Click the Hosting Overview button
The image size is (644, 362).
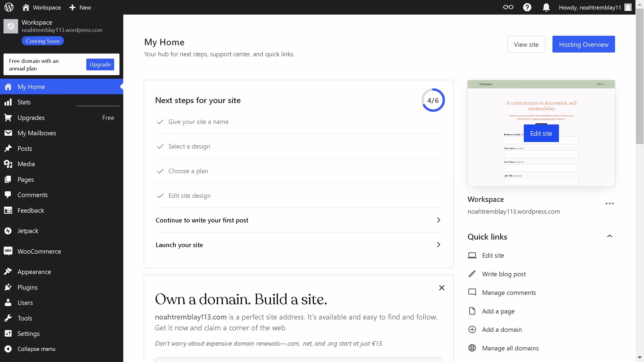pyautogui.click(x=583, y=44)
